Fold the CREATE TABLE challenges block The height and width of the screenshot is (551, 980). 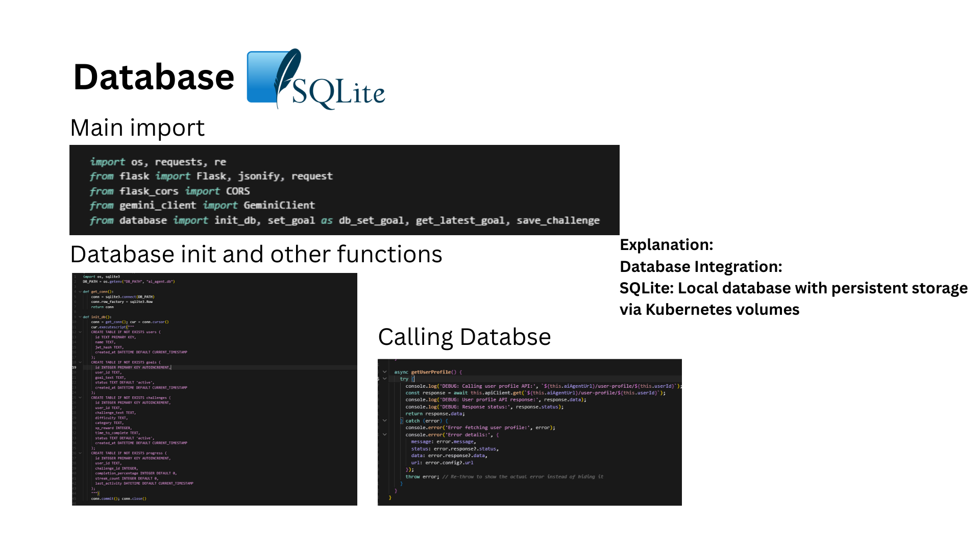(x=80, y=398)
